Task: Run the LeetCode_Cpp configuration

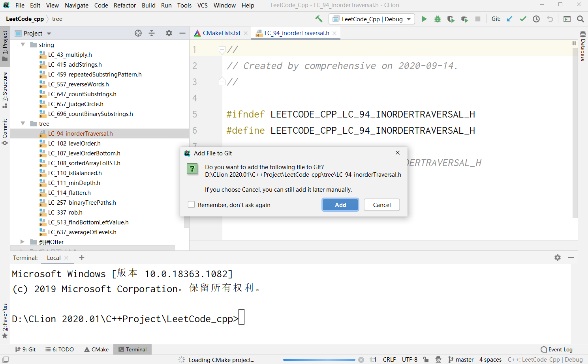Action: click(424, 19)
